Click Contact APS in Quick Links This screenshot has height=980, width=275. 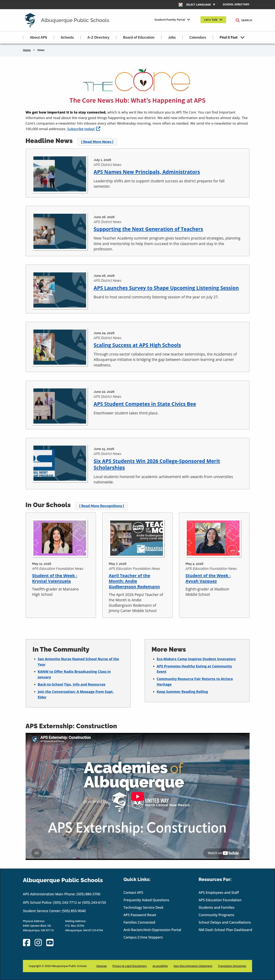[133, 892]
